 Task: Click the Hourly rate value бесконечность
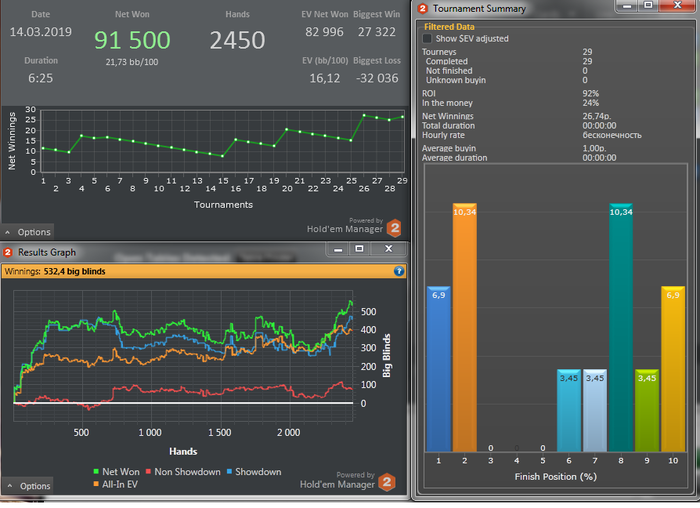pyautogui.click(x=612, y=135)
